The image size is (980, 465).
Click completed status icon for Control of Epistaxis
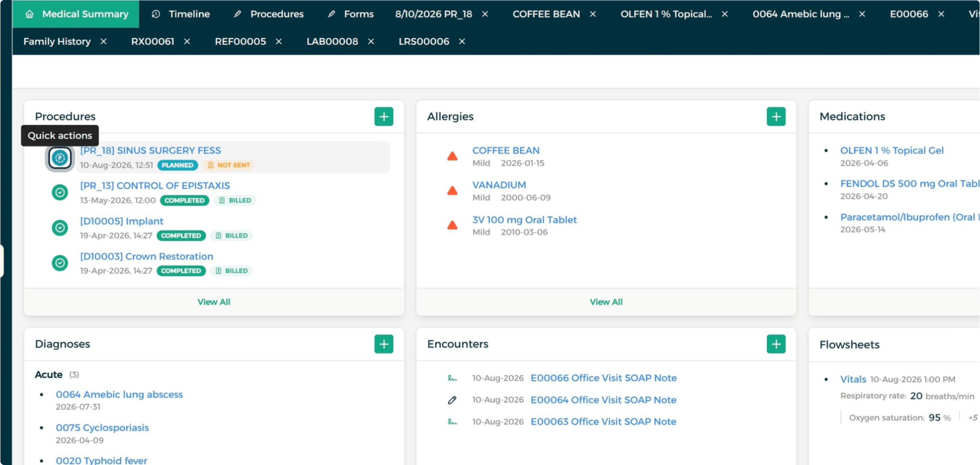tap(60, 192)
